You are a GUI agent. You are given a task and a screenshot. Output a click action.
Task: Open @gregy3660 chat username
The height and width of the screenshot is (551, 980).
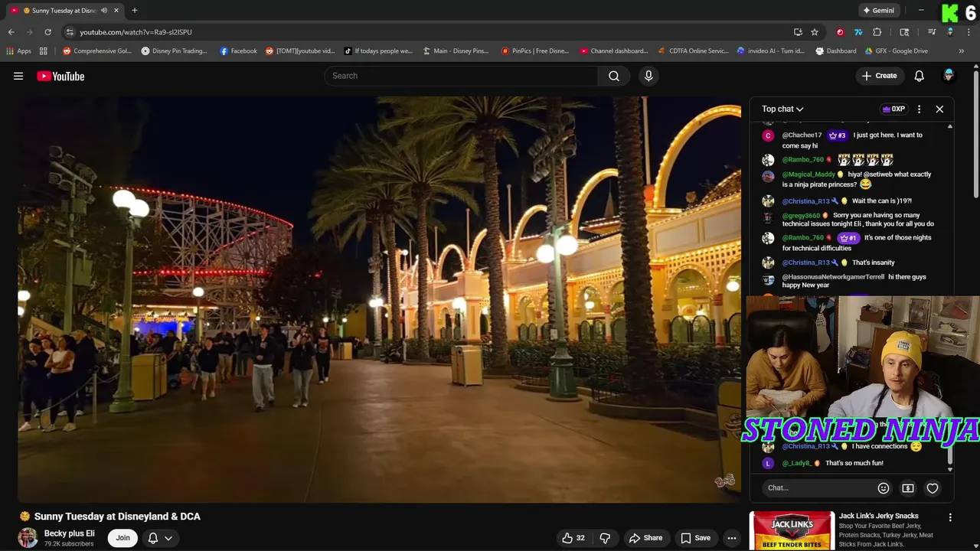pos(801,216)
